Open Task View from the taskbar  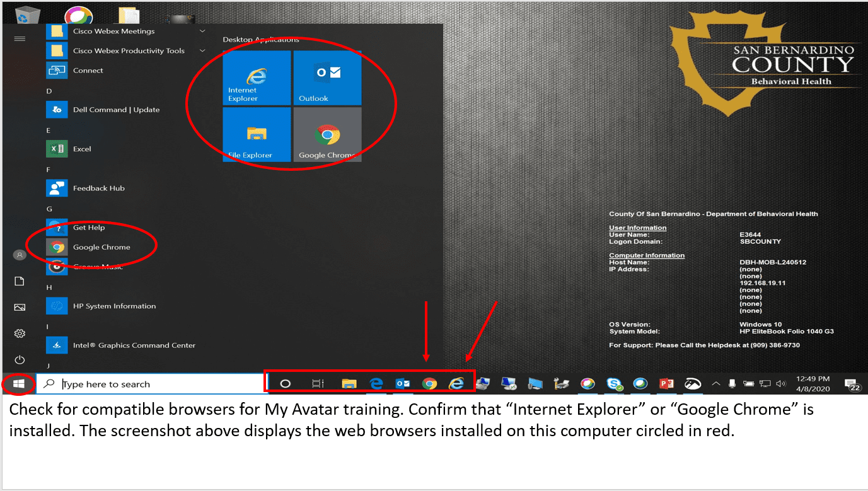click(318, 384)
